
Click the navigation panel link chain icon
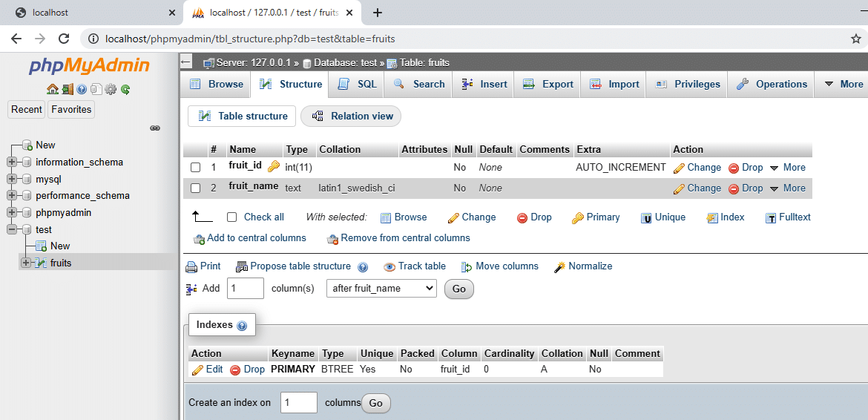(155, 128)
